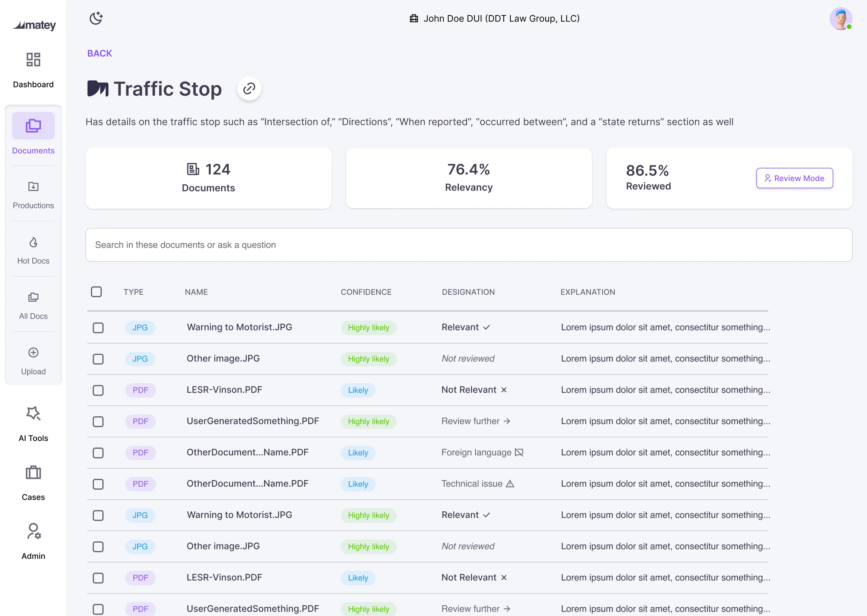867x616 pixels.
Task: Open the Dashboard from sidebar icon
Action: tap(33, 60)
